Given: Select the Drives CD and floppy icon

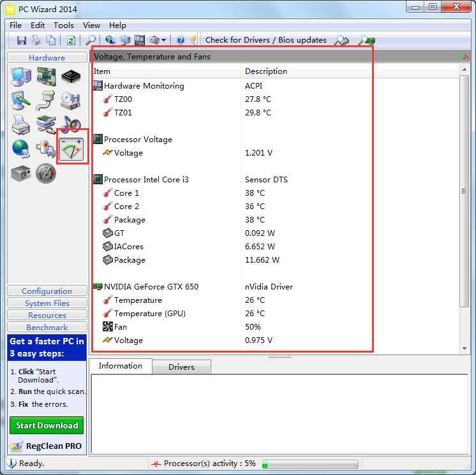Looking at the screenshot, I should pyautogui.click(x=71, y=100).
